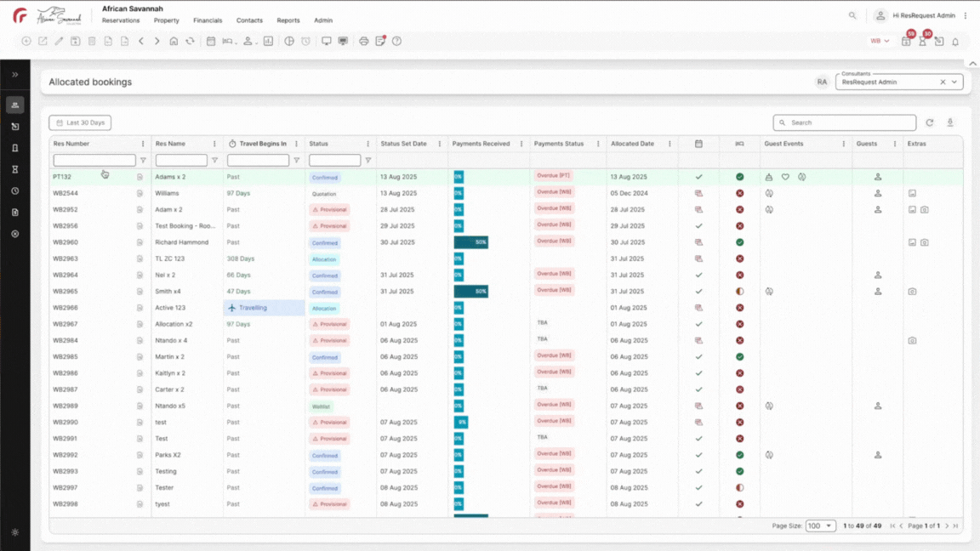Viewport: 980px width, 551px height.
Task: Click the Travelling status cell for WB2966
Action: pyautogui.click(x=264, y=308)
